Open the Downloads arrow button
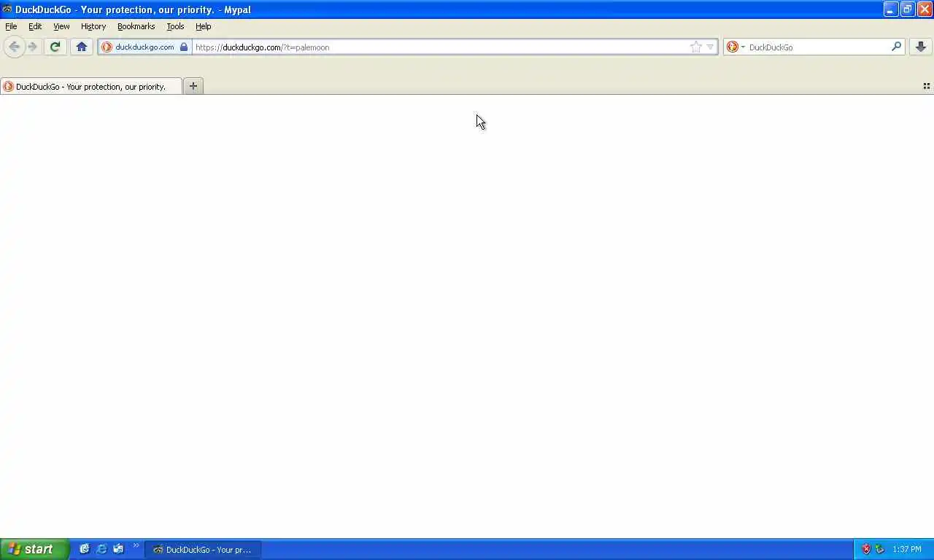934x560 pixels. pyautogui.click(x=921, y=47)
